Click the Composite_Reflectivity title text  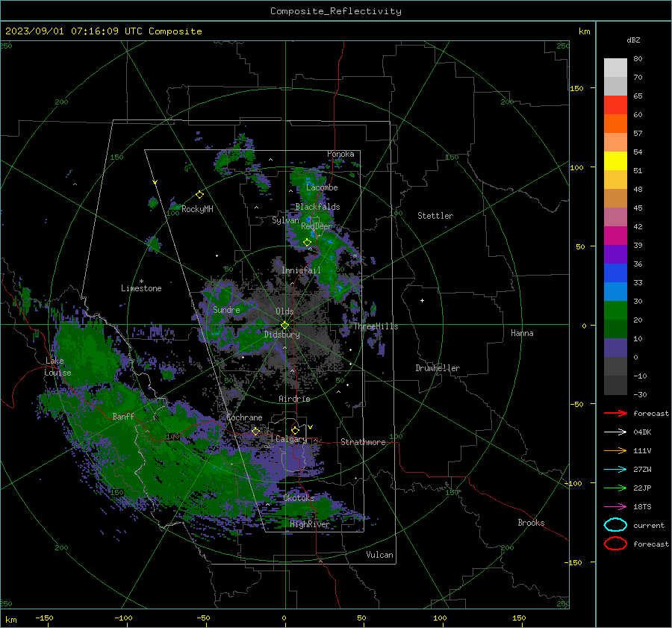click(x=335, y=11)
